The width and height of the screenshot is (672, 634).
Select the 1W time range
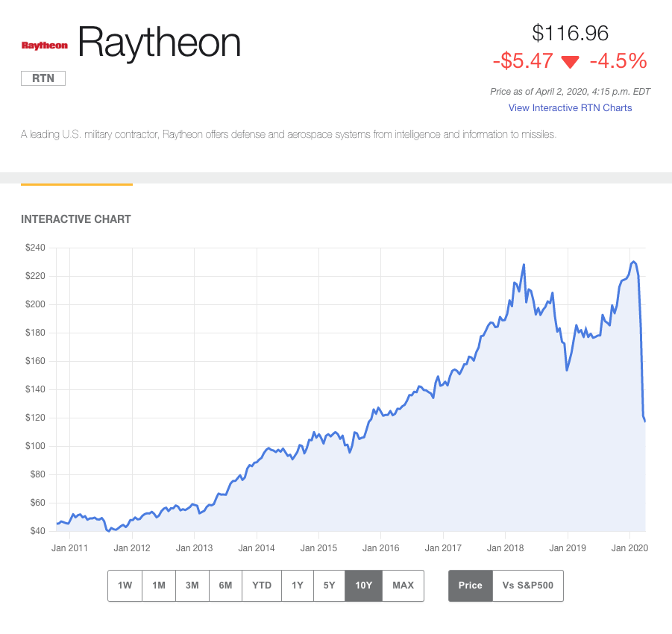click(125, 586)
